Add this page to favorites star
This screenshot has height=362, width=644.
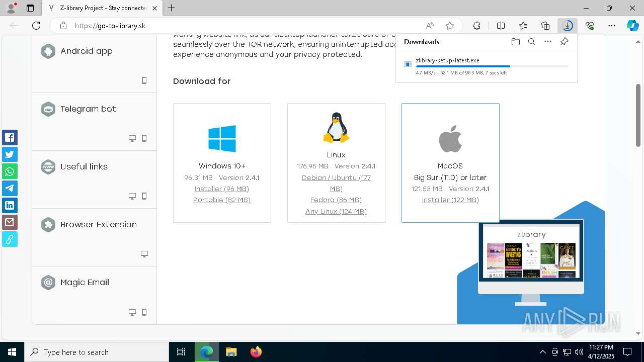[450, 26]
